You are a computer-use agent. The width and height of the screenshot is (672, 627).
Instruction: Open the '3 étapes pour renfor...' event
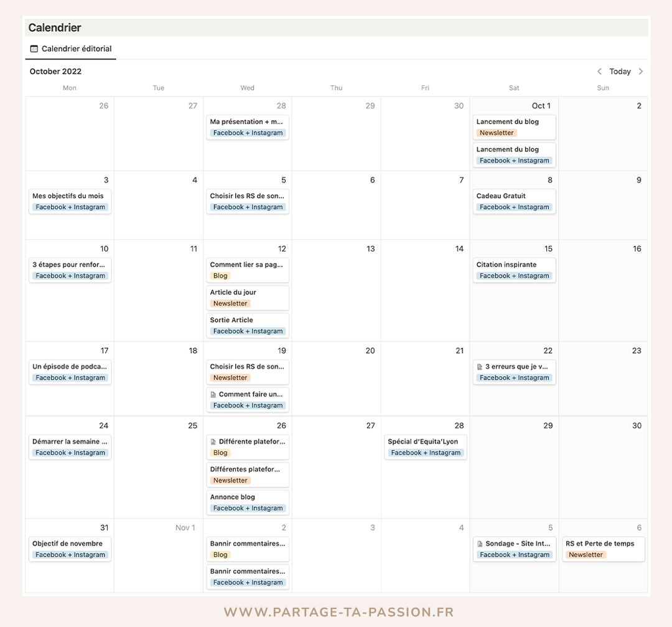pyautogui.click(x=70, y=270)
